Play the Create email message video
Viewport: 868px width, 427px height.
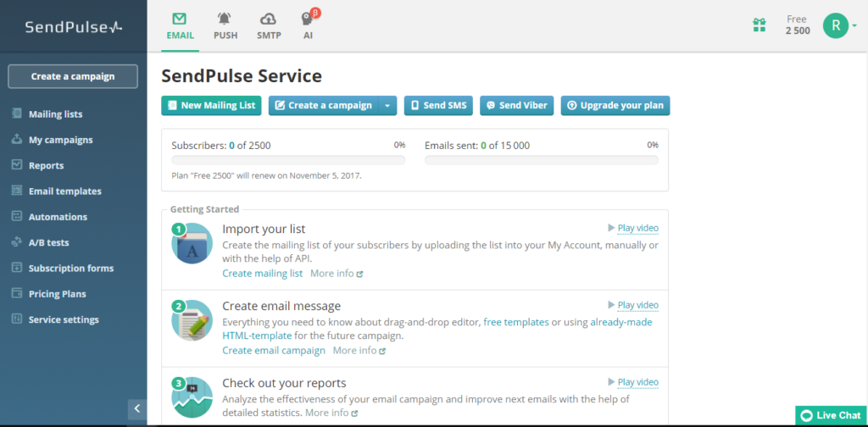[633, 305]
